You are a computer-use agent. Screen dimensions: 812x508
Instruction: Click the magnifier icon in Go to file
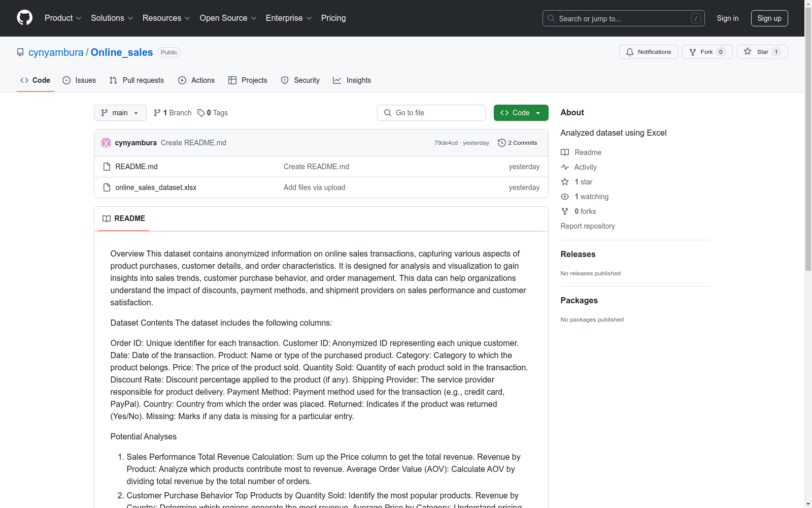click(x=388, y=113)
